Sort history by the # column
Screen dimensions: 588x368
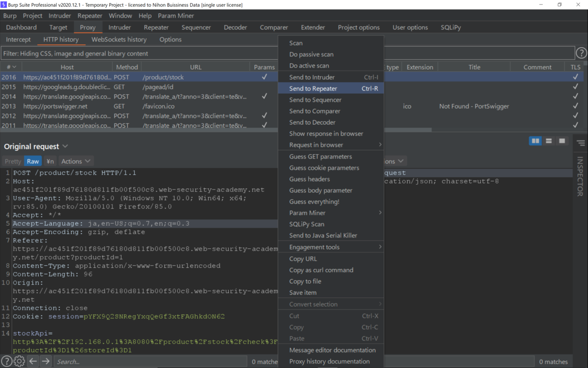(x=11, y=67)
